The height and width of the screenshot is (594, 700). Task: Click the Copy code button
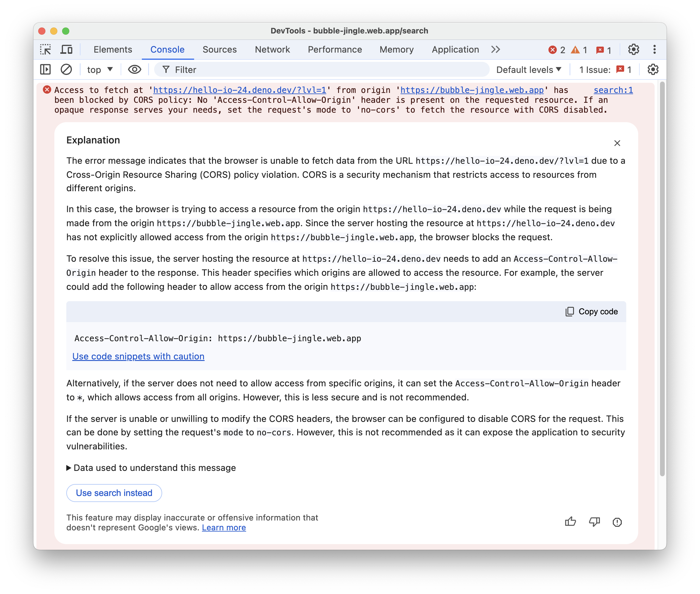592,311
